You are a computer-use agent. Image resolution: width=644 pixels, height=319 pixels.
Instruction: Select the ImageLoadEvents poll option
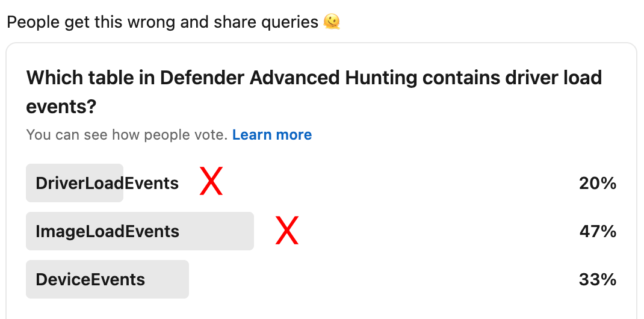tap(321, 231)
